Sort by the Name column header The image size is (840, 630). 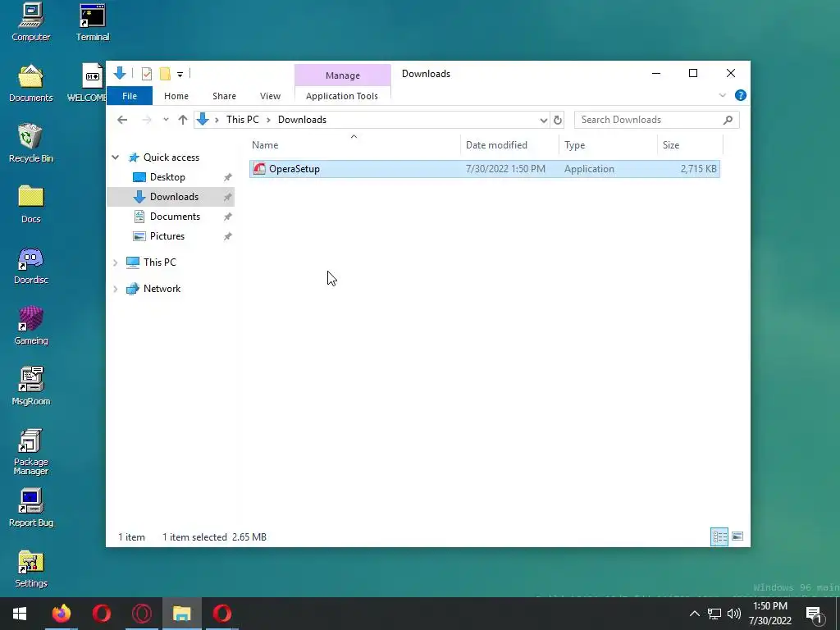(x=354, y=145)
